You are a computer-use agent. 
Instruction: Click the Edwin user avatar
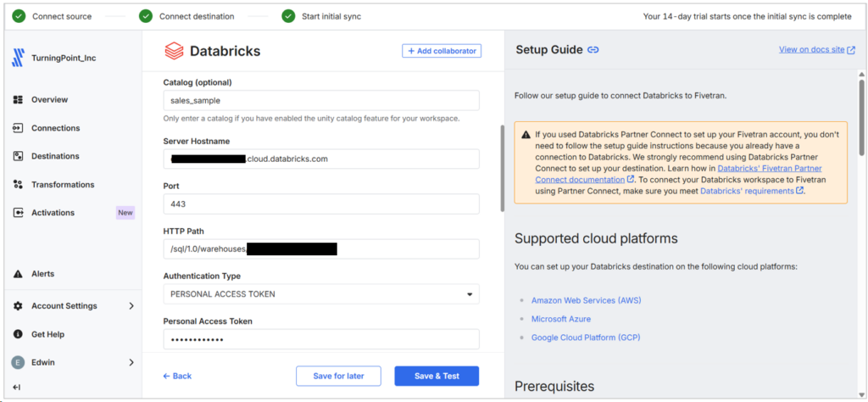[x=18, y=362]
